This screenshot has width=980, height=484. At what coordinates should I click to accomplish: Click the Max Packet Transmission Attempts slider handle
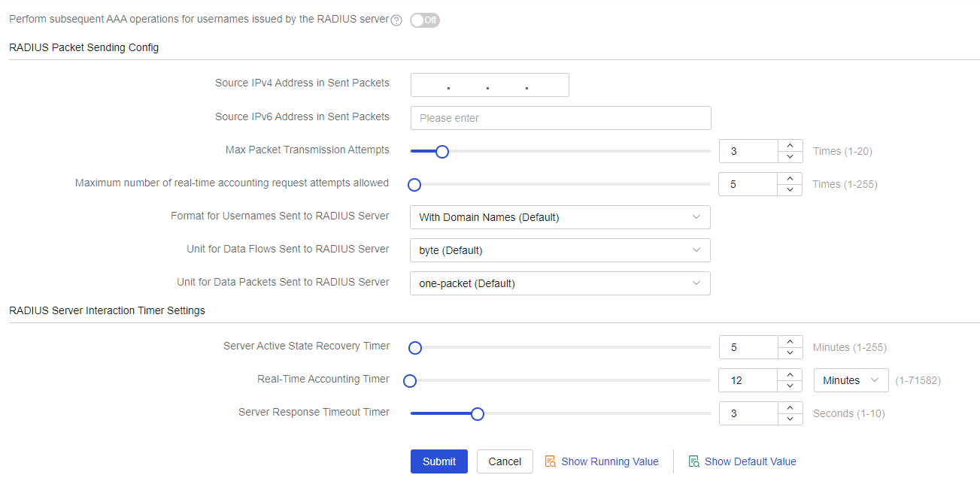[442, 151]
